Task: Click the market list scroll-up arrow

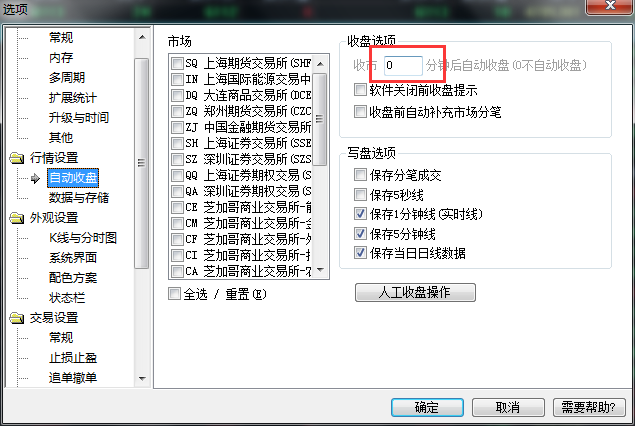Action: 320,64
